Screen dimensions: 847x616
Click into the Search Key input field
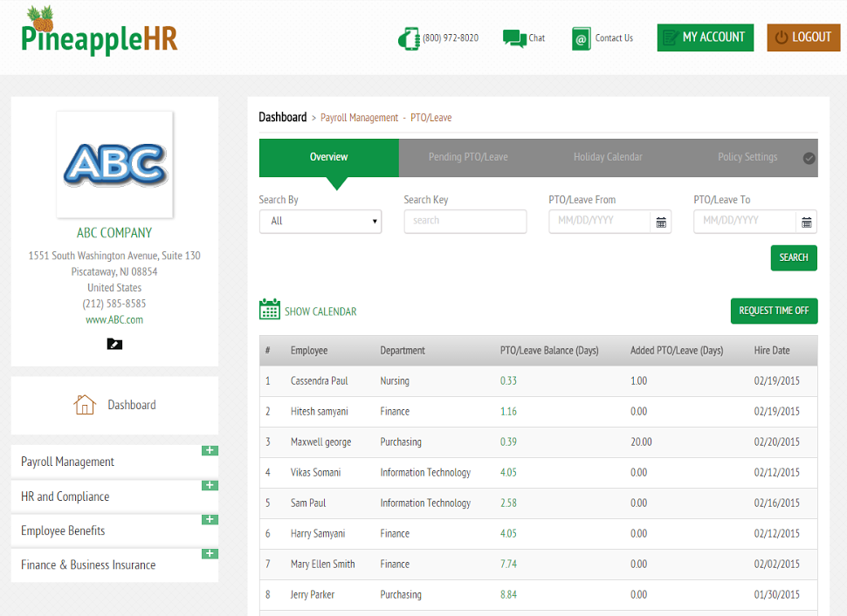(x=465, y=222)
